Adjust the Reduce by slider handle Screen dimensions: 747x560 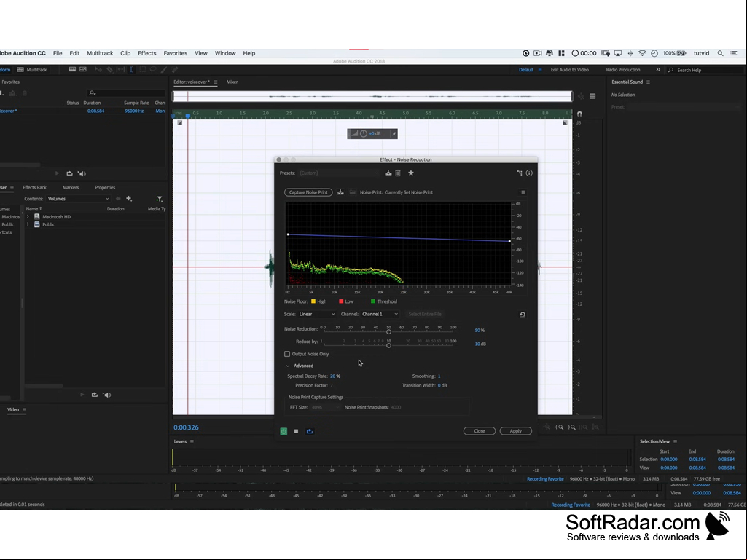(388, 345)
